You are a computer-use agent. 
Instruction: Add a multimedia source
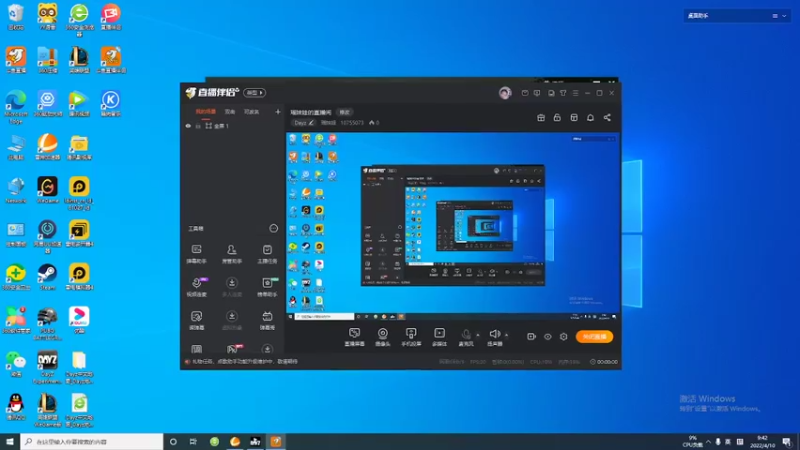click(x=439, y=337)
